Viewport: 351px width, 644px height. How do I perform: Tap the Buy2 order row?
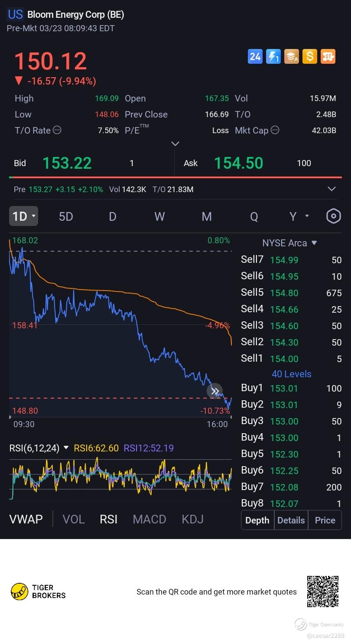(x=291, y=405)
